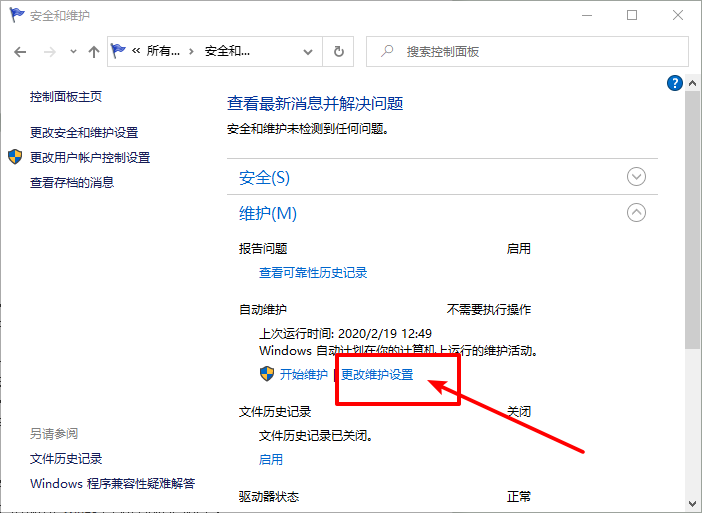Open 更改维护设置 link
Screen dimensions: 702x513
pyautogui.click(x=377, y=374)
